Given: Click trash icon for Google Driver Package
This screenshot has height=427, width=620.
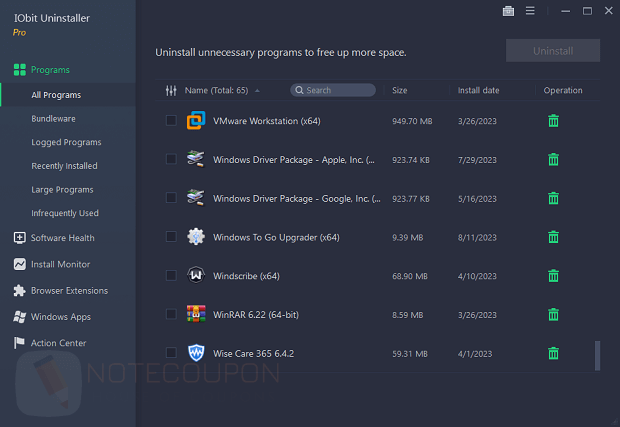Looking at the screenshot, I should (x=554, y=198).
